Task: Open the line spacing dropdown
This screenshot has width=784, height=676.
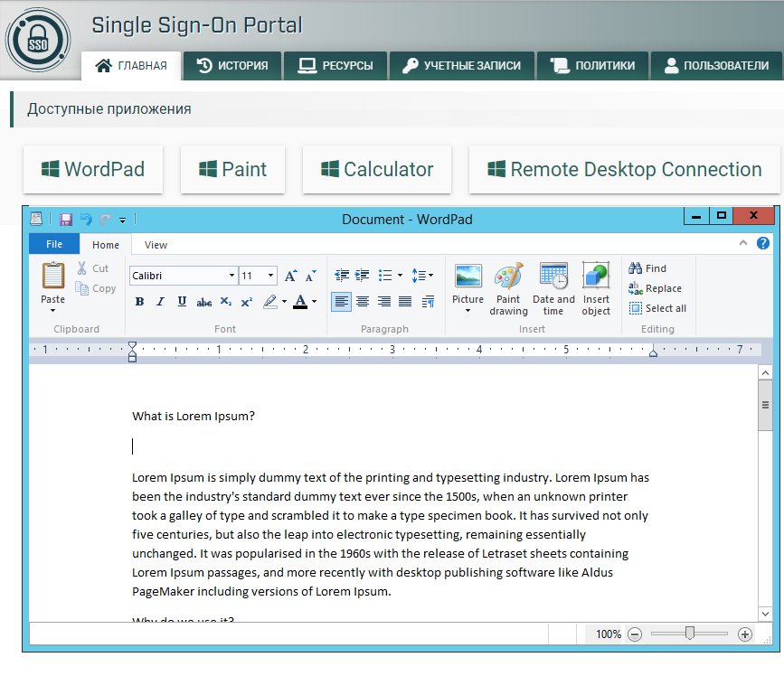Action: pos(422,275)
